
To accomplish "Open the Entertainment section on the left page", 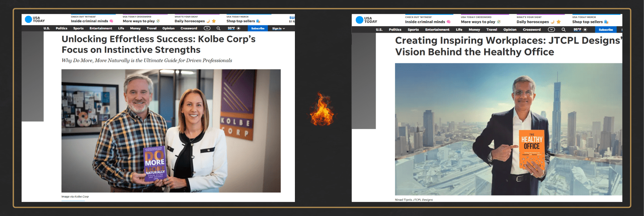I will coord(101,28).
